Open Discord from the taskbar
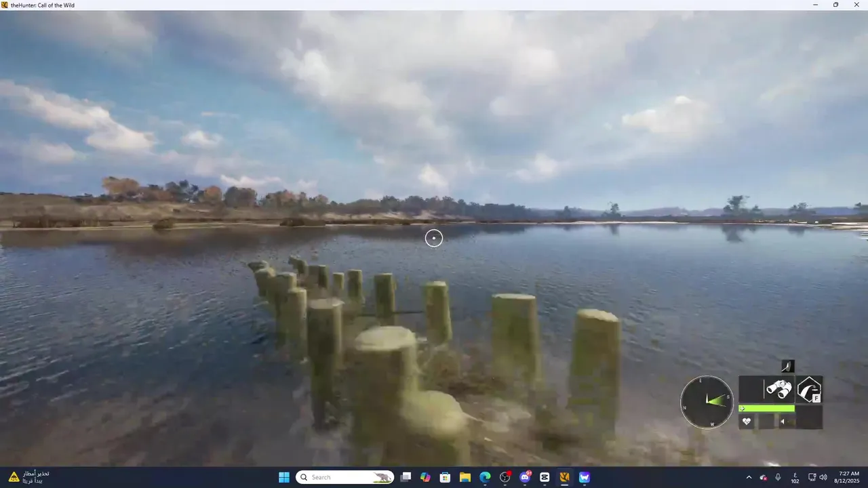 (525, 477)
